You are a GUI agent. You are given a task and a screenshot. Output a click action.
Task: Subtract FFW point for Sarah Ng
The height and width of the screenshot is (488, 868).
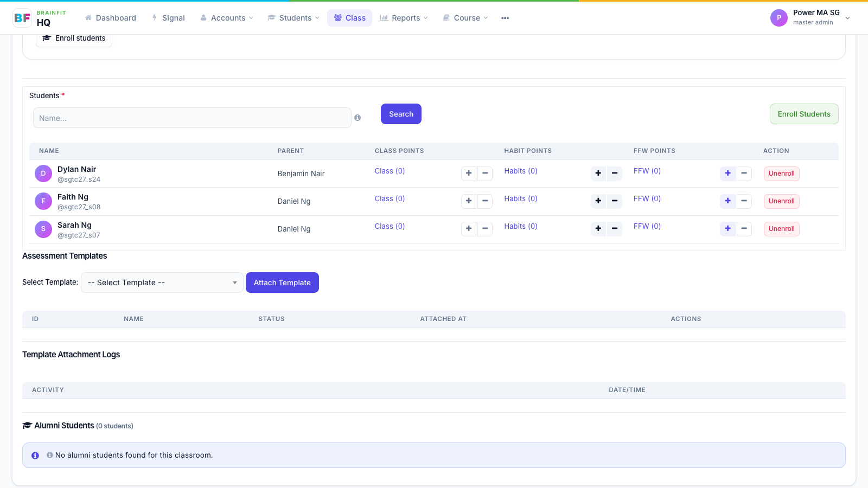pos(744,229)
